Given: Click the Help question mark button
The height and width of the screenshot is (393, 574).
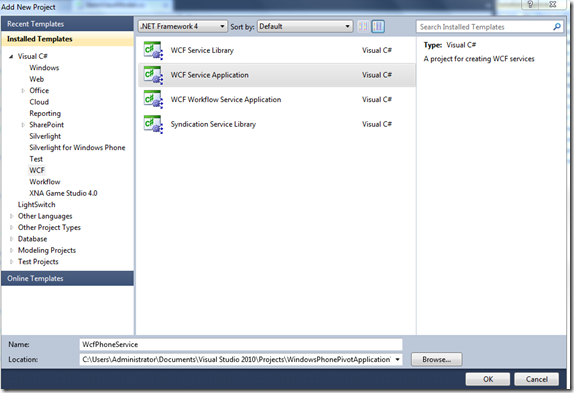Looking at the screenshot, I should (530, 4).
